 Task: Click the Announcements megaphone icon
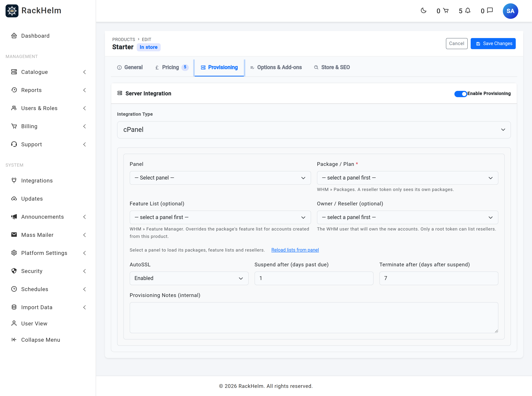14,217
